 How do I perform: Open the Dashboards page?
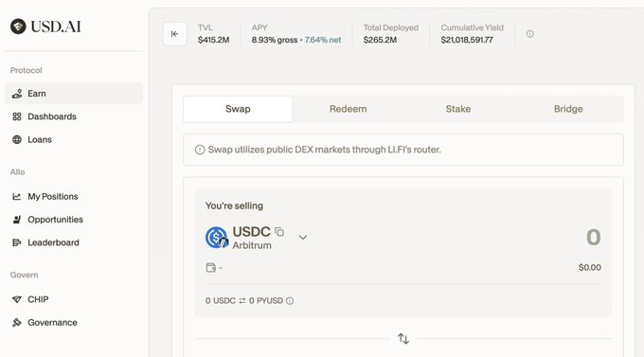pyautogui.click(x=74, y=116)
